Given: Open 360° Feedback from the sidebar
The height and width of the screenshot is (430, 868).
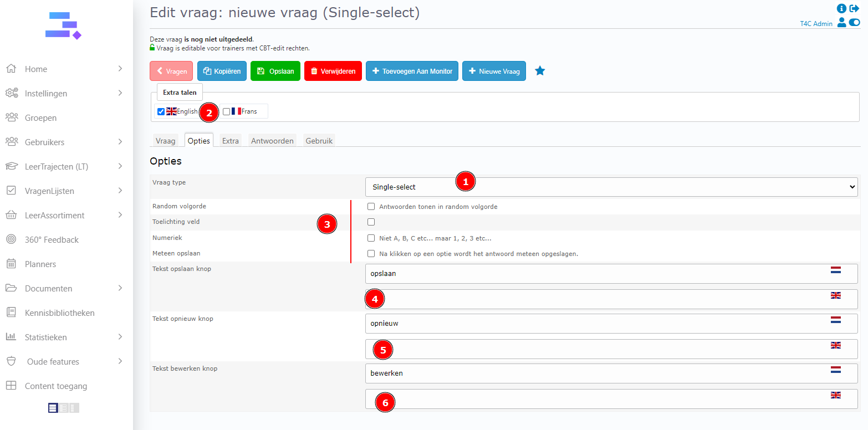Looking at the screenshot, I should click(52, 240).
